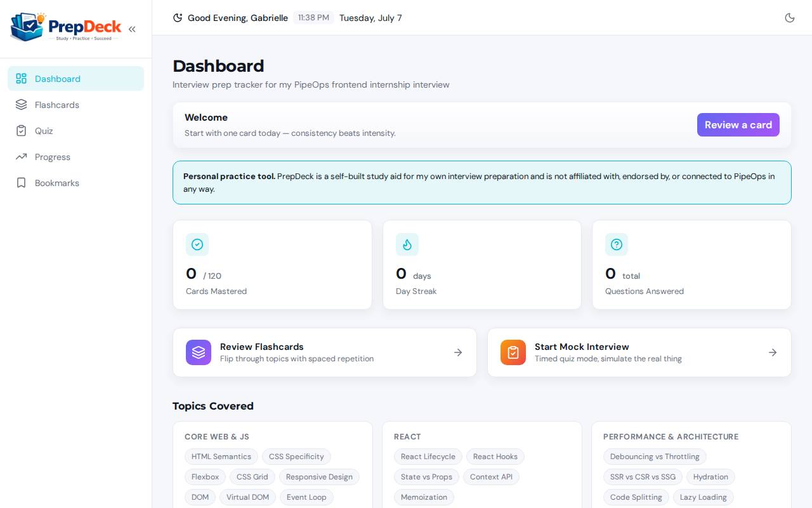This screenshot has height=508, width=812.
Task: Select the HTML Semantics topic chip
Action: click(x=221, y=457)
